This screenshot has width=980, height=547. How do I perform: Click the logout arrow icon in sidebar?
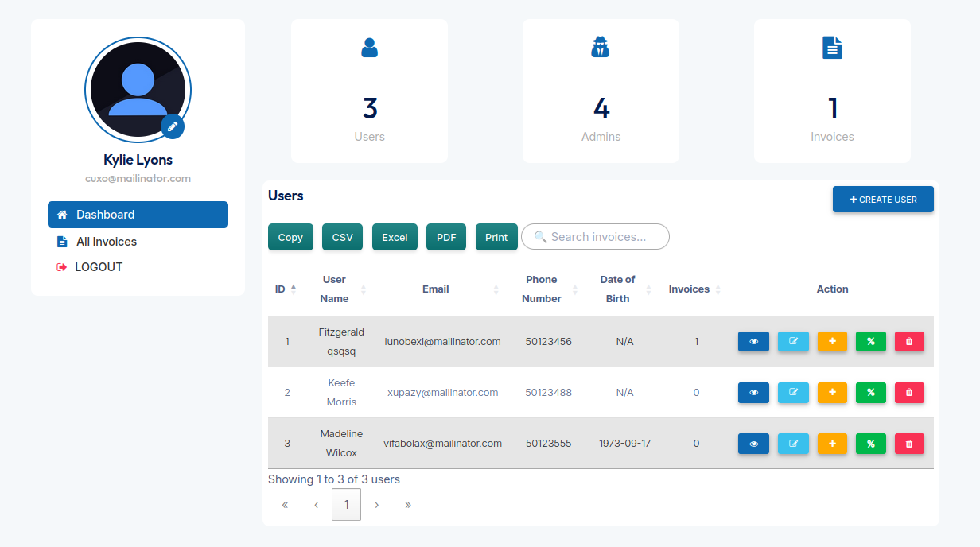pyautogui.click(x=62, y=266)
